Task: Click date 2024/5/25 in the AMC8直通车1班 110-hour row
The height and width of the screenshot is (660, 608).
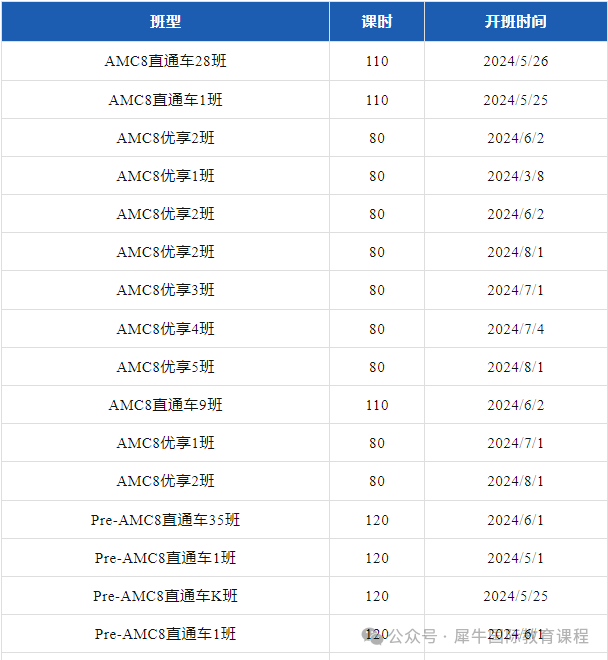Action: click(516, 100)
